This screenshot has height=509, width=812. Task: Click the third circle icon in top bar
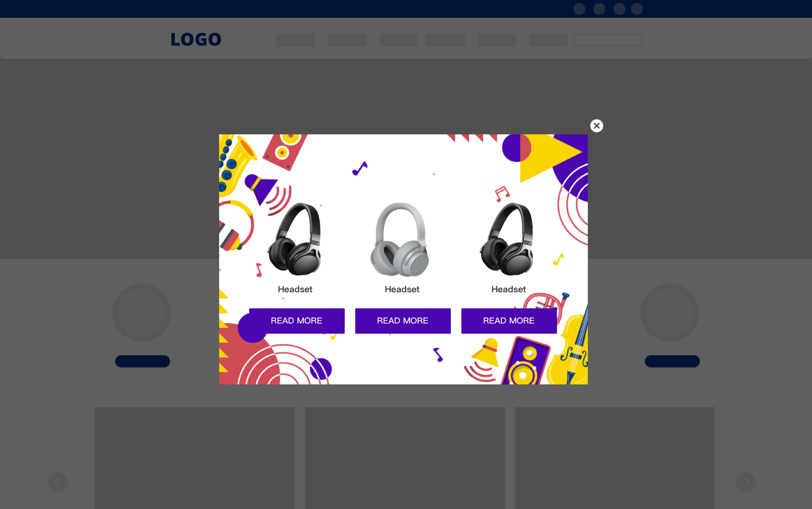pyautogui.click(x=619, y=9)
